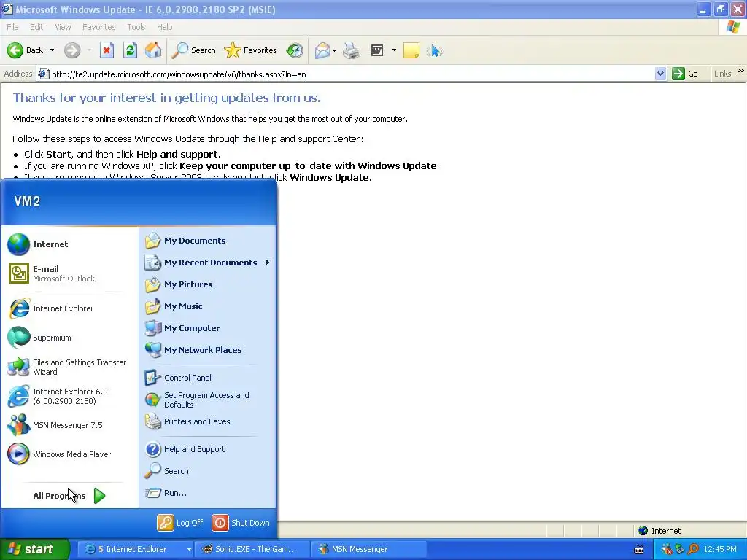Click the start button
The height and width of the screenshot is (560, 747).
pos(35,549)
